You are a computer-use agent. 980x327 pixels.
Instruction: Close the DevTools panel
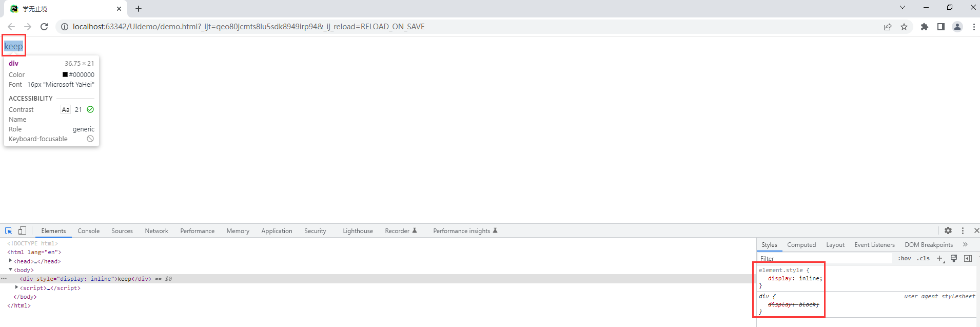976,231
